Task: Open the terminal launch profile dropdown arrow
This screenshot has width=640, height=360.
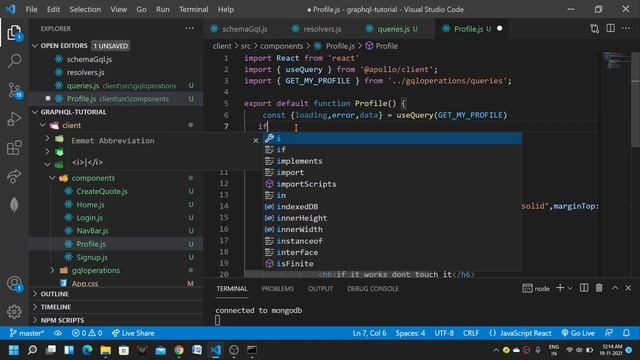Action: [x=570, y=288]
